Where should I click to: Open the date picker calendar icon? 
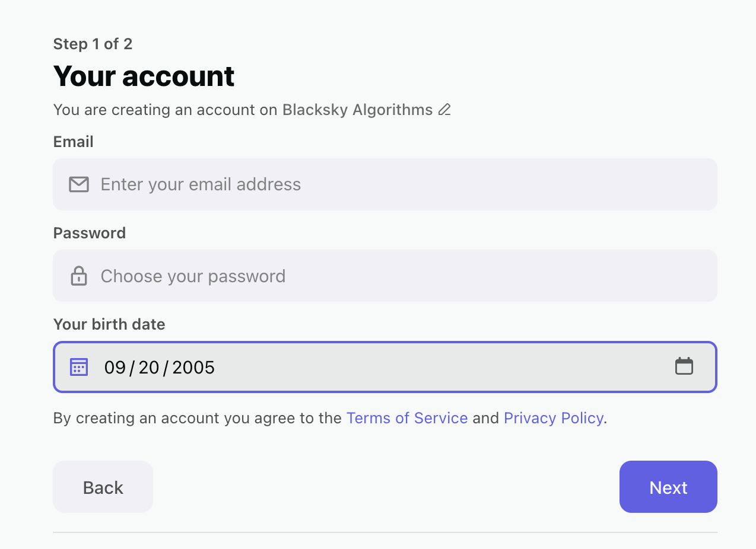(684, 366)
